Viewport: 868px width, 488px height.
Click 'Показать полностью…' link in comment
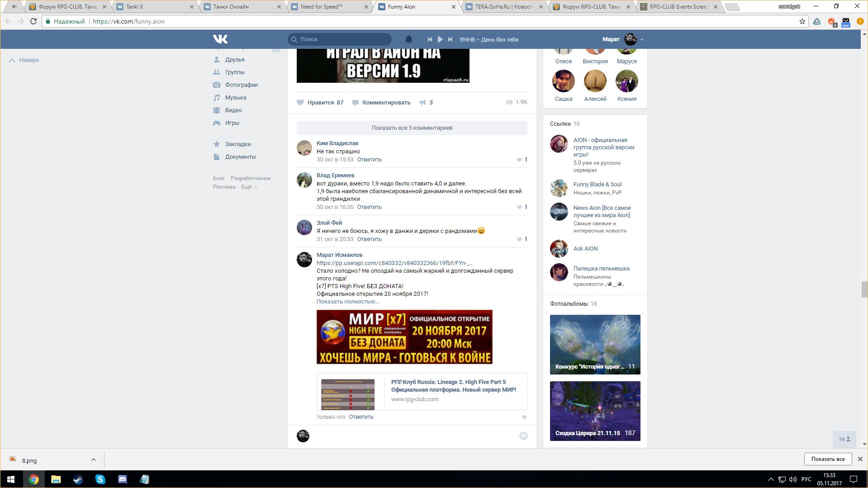(x=347, y=302)
